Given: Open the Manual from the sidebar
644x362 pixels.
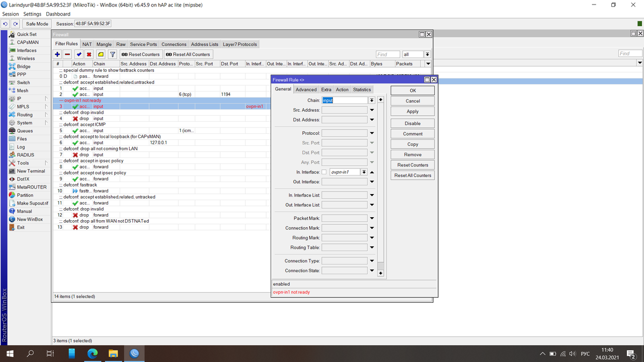Looking at the screenshot, I should [24, 211].
